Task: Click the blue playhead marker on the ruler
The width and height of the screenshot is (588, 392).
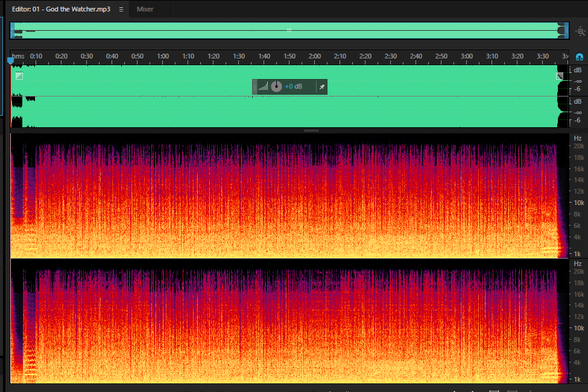Action: 10,60
